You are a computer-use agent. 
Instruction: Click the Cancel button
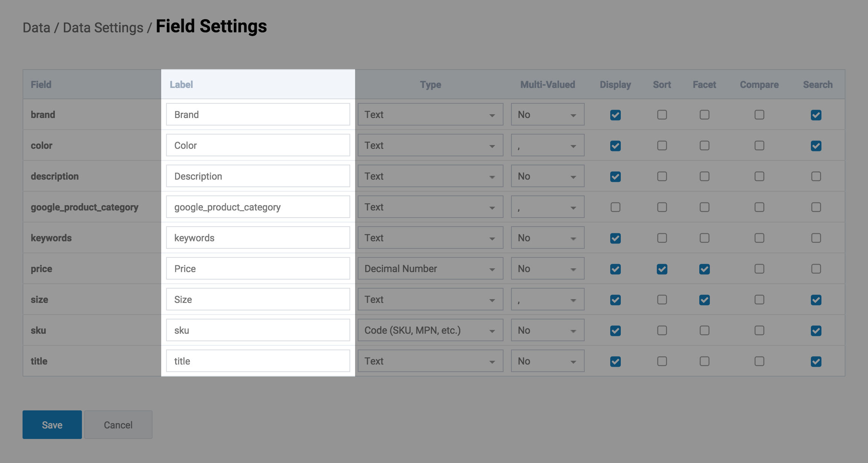click(118, 425)
